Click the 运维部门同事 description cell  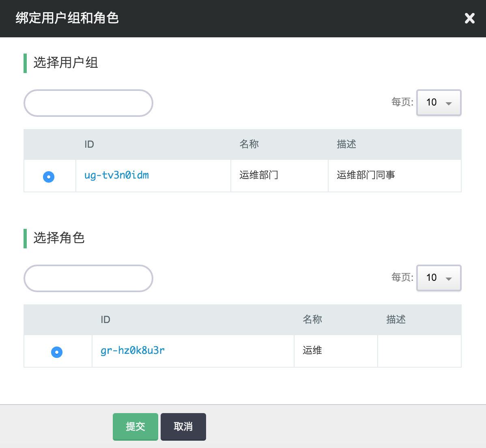click(366, 175)
